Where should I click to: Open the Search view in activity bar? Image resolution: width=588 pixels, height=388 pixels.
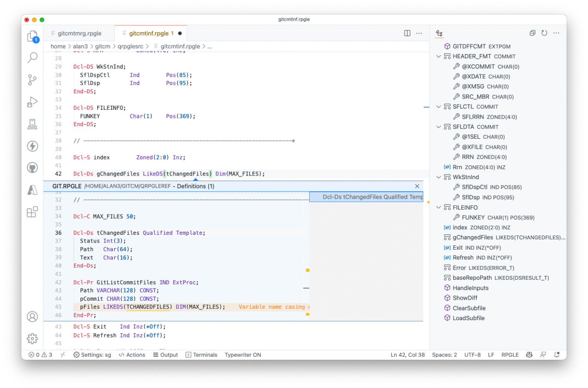[x=33, y=58]
